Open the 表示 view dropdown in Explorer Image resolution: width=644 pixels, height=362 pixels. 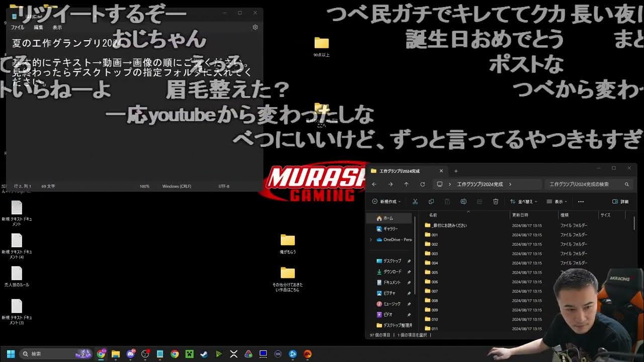click(557, 202)
